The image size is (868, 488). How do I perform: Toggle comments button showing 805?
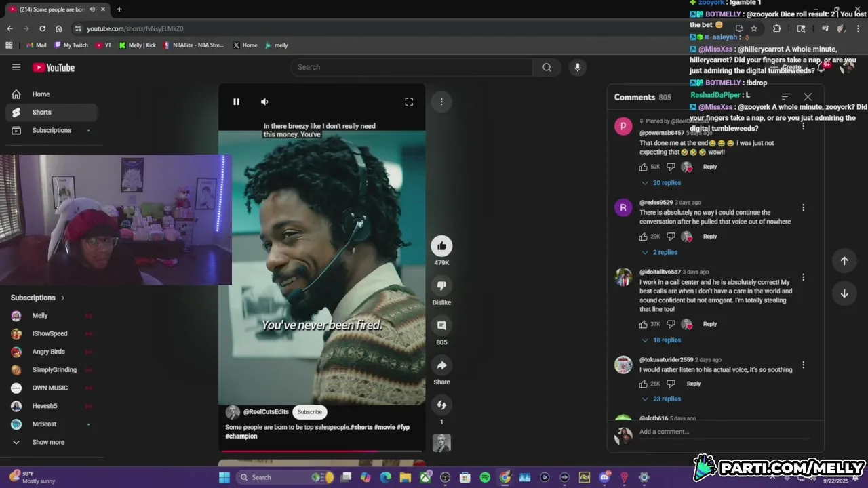(441, 325)
